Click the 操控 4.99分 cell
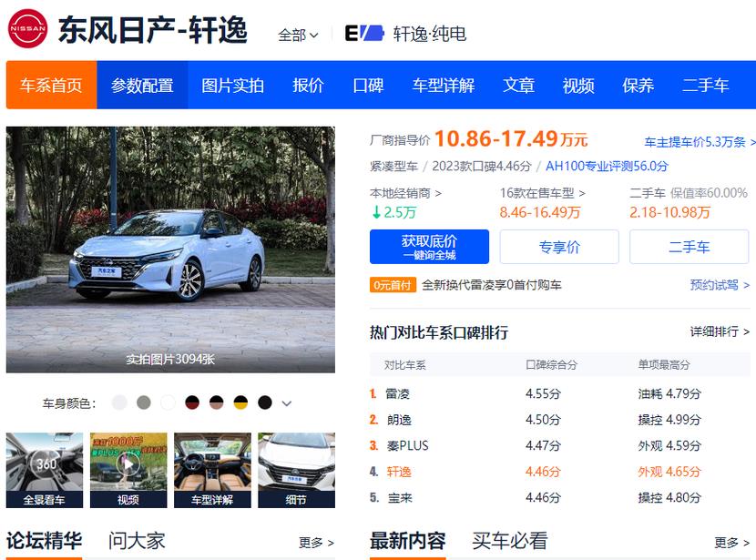The height and width of the screenshot is (560, 756). (669, 420)
